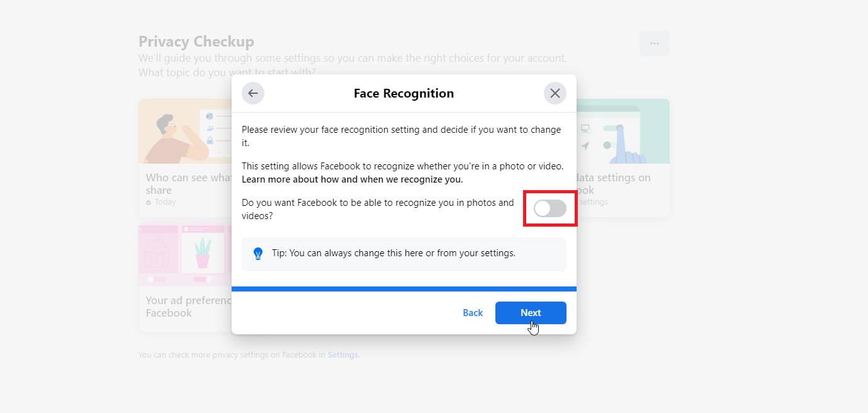The width and height of the screenshot is (868, 413).
Task: Open the Settings link at page bottom
Action: [343, 354]
